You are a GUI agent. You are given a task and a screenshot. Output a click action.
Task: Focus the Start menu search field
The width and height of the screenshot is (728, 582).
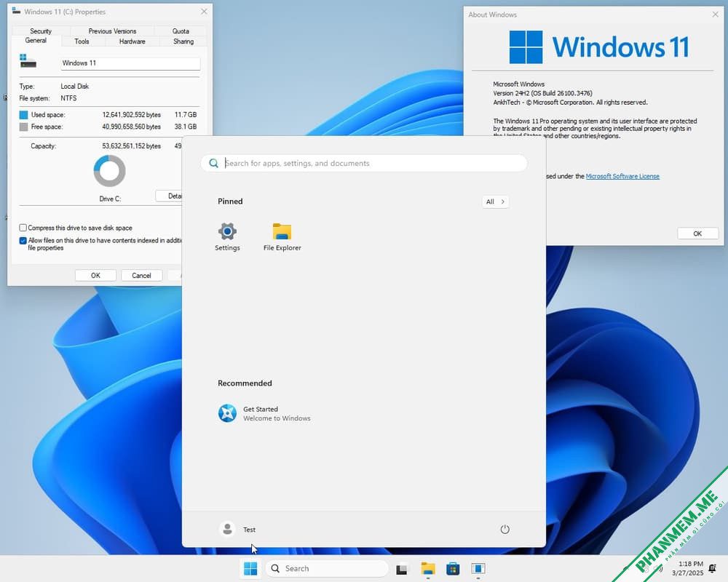click(364, 164)
